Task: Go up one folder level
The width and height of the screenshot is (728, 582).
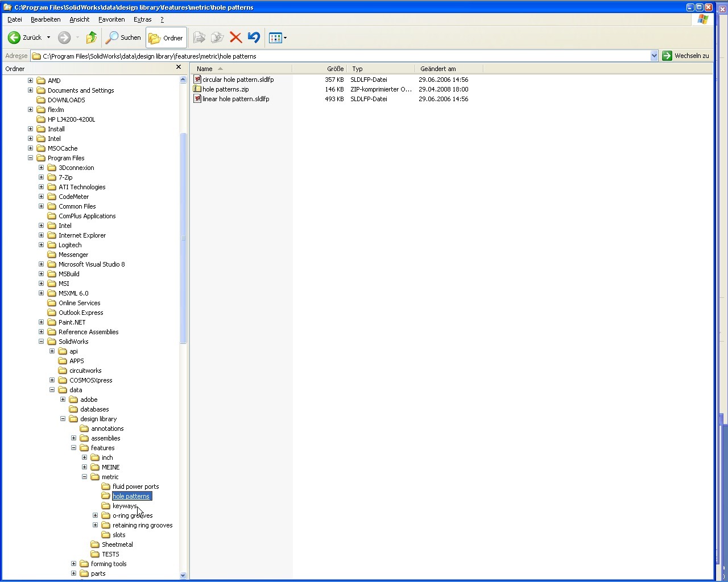Action: 92,38
